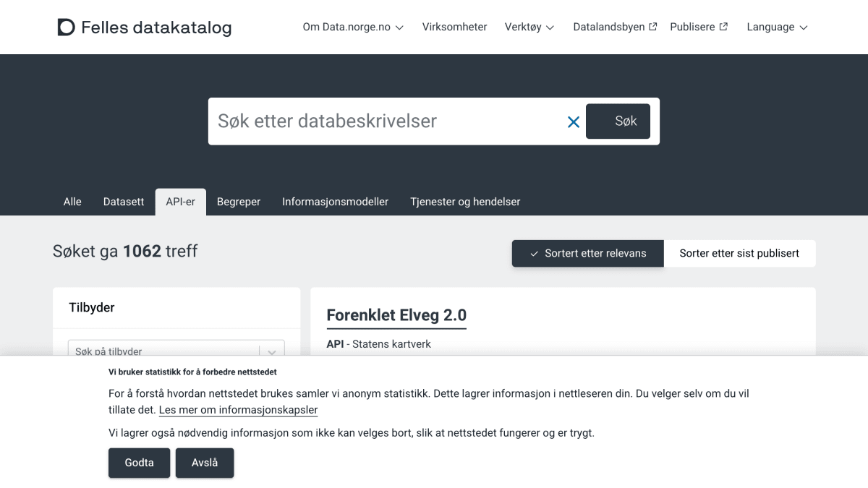
Task: Expand the Verktøy dropdown menu
Action: pyautogui.click(x=529, y=27)
